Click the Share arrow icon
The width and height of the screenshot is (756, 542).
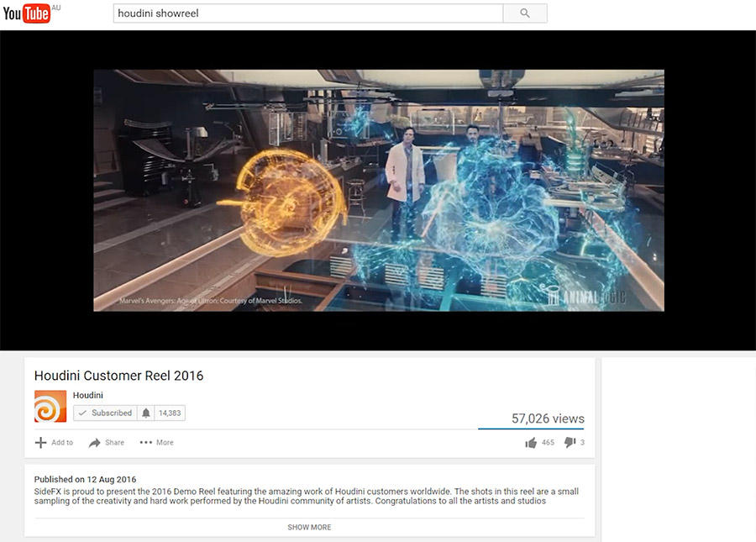(94, 443)
